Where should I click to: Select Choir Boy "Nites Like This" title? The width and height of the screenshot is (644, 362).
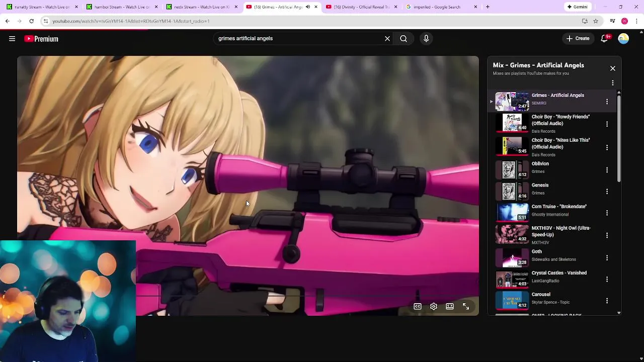click(560, 143)
